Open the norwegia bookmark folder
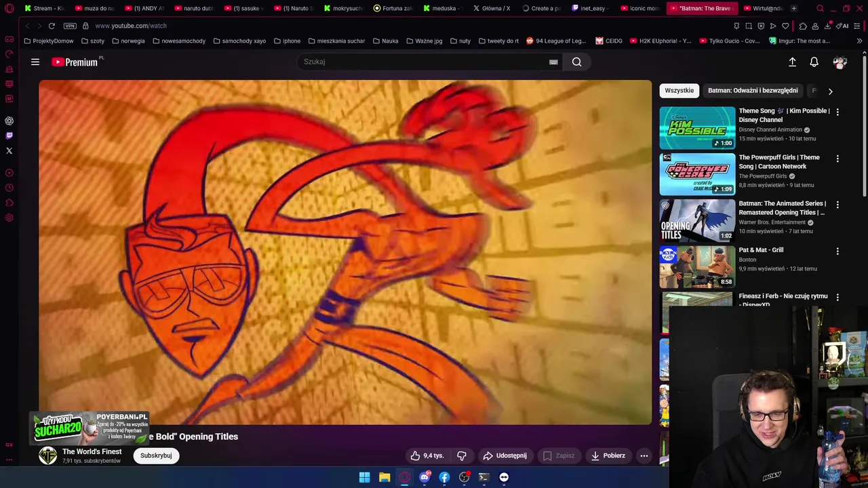868x488 pixels. pos(128,41)
